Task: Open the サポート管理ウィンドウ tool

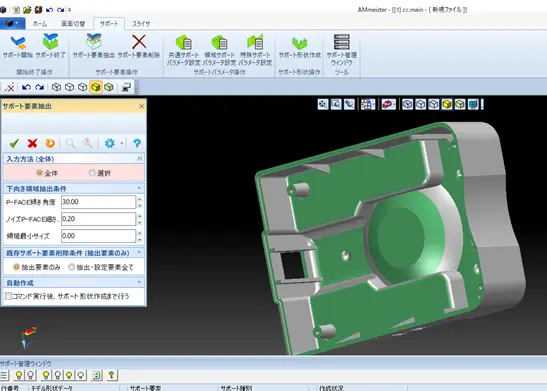Action: tap(342, 50)
